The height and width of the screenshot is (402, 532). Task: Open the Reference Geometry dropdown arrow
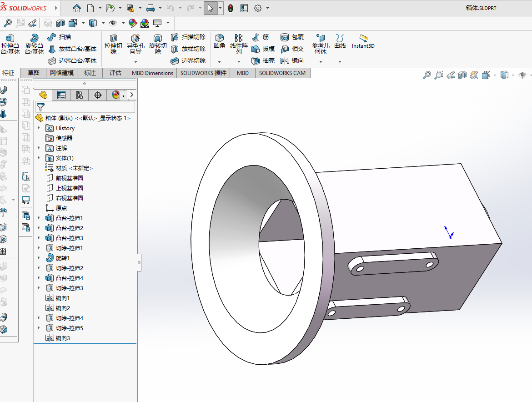point(320,62)
